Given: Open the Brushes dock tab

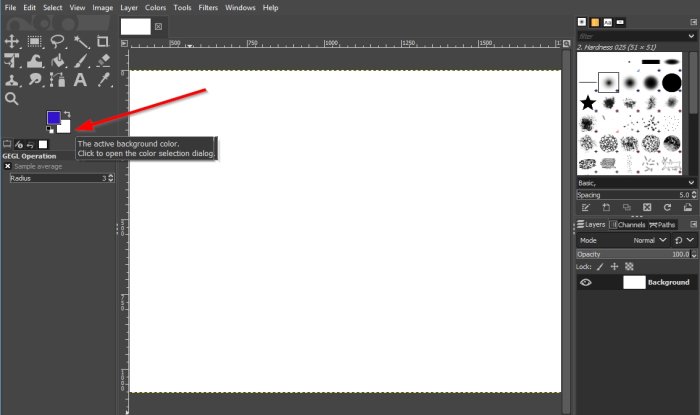Looking at the screenshot, I should tap(582, 22).
